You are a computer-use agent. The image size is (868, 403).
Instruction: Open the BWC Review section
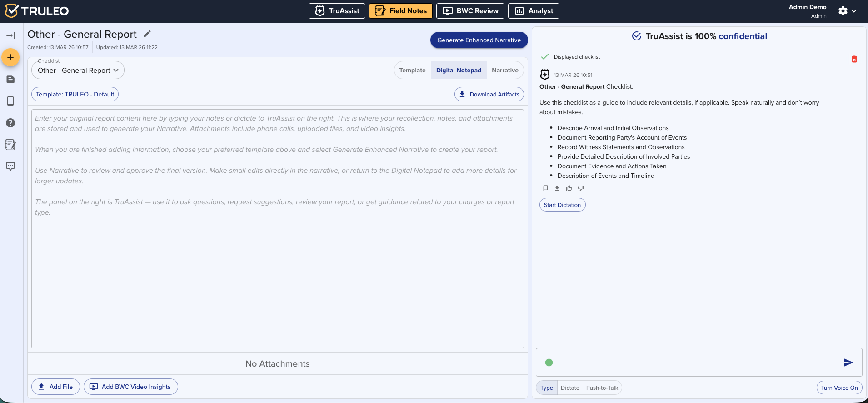click(x=470, y=11)
